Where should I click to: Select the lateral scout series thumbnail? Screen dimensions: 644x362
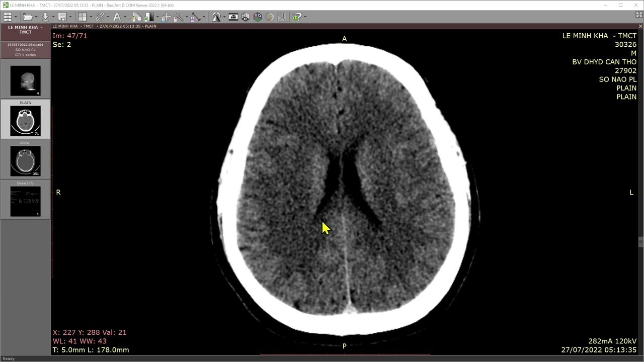click(25, 80)
